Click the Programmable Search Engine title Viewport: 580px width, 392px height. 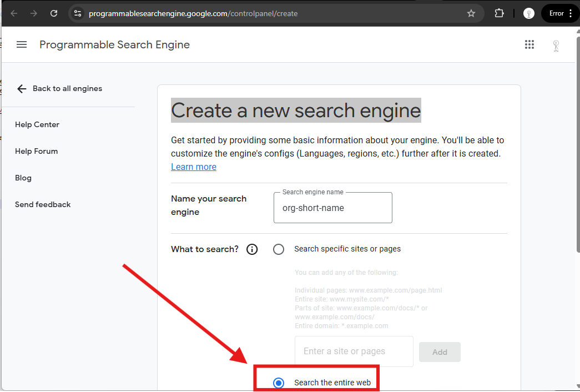[115, 44]
